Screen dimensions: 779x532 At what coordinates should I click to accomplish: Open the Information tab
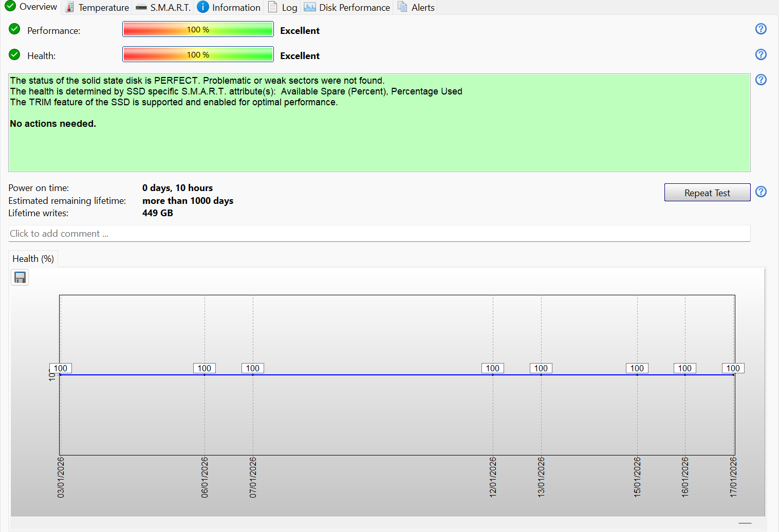click(x=229, y=7)
